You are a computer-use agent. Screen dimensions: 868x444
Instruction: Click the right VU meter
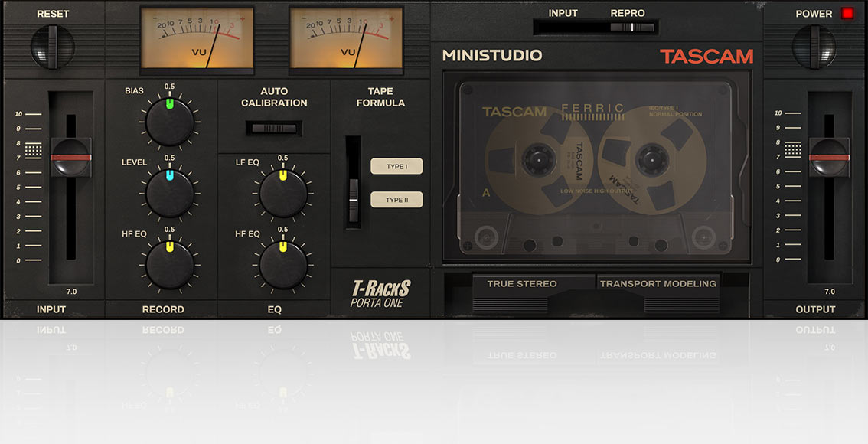(346, 38)
